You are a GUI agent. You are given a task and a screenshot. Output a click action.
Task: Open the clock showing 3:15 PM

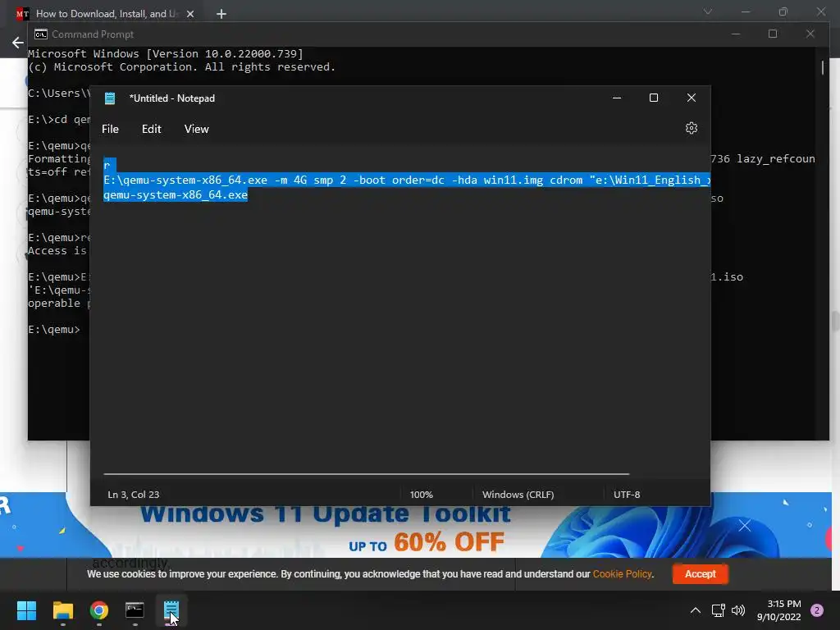tap(779, 610)
